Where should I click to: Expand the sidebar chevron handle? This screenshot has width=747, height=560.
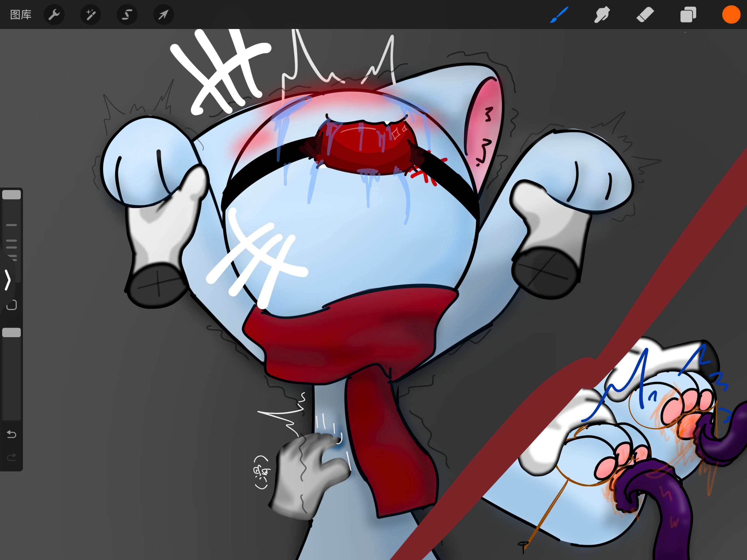(7, 280)
